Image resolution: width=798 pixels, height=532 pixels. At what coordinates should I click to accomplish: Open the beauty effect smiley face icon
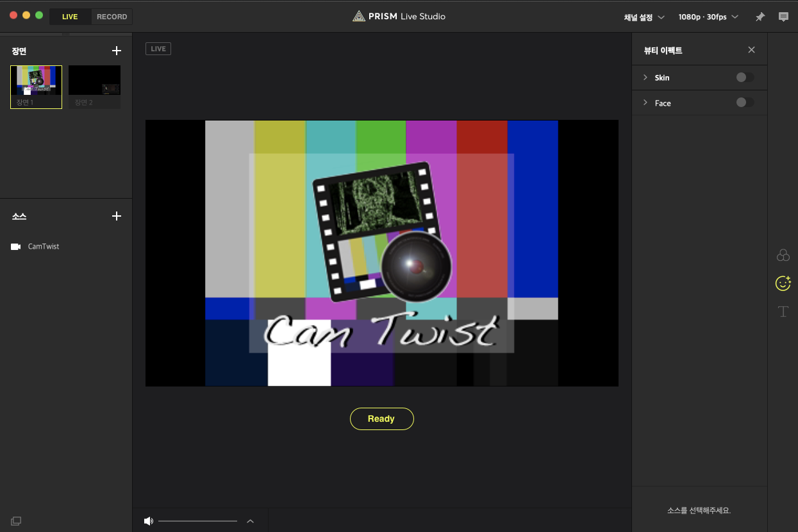[x=783, y=283]
